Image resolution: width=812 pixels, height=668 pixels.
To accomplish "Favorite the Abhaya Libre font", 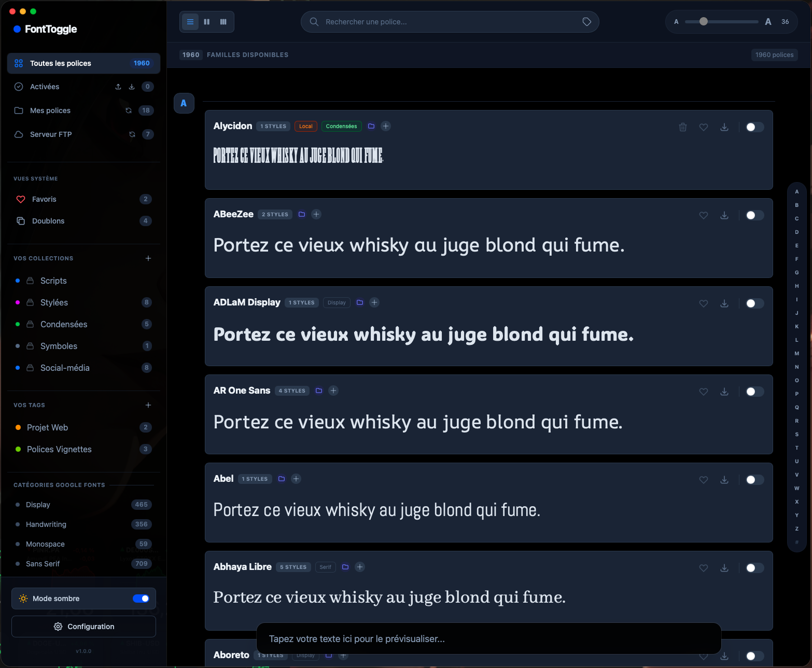I will (704, 568).
